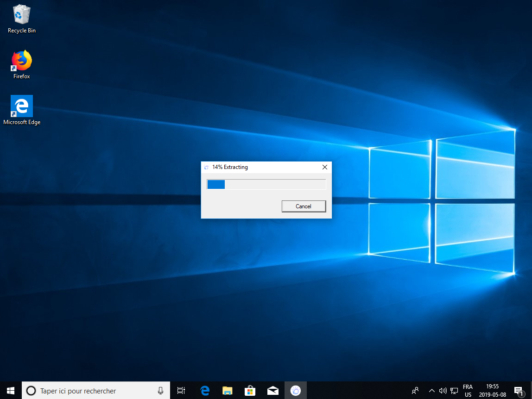532x399 pixels.
Task: Open the volume control in system tray
Action: click(443, 391)
